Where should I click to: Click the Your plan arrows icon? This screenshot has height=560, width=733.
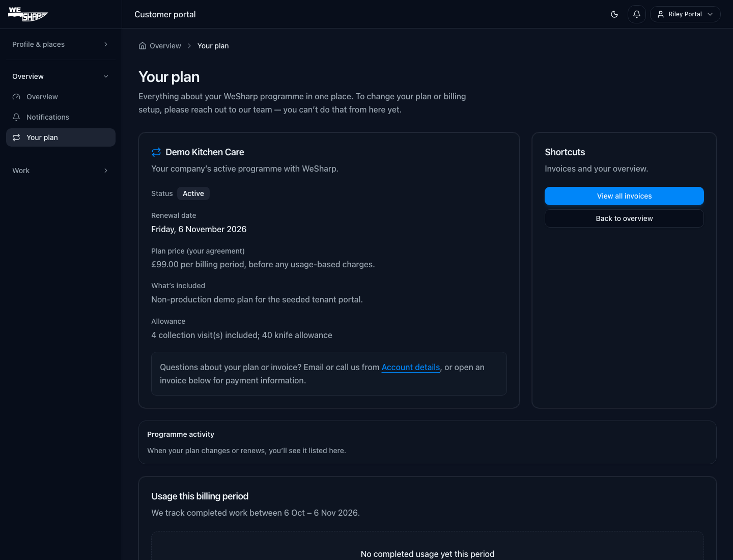(16, 137)
